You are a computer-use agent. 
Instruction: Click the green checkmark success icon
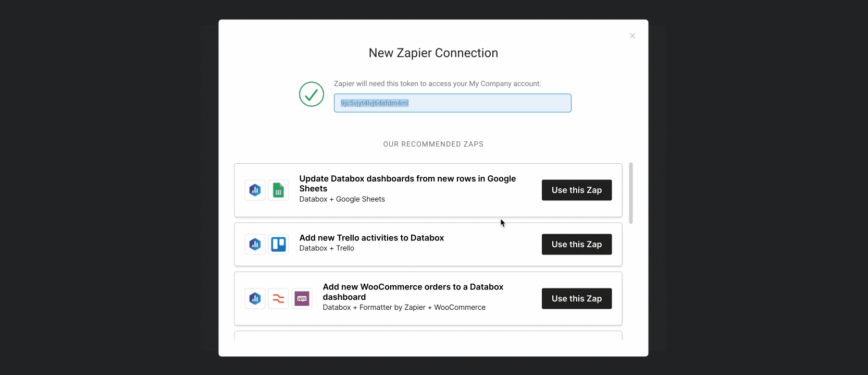coord(312,94)
